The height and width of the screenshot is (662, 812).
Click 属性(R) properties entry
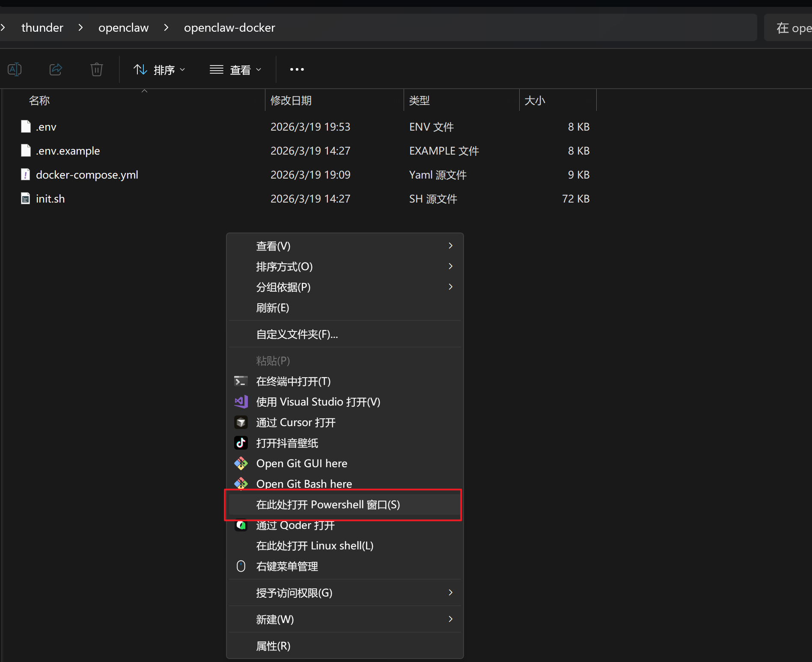pos(273,646)
